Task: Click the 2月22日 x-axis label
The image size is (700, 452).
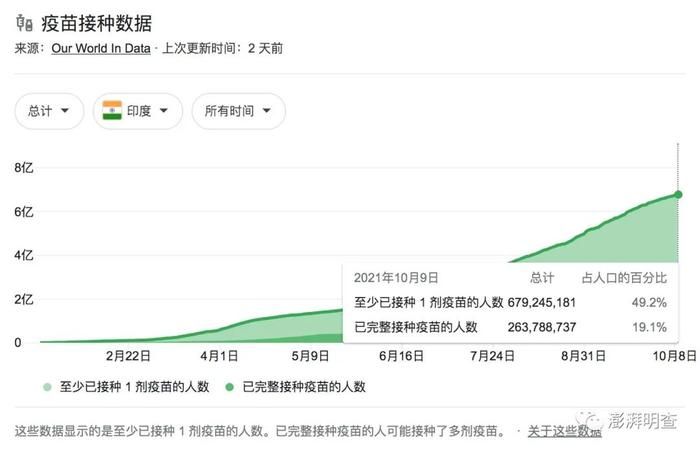Action: pos(128,356)
